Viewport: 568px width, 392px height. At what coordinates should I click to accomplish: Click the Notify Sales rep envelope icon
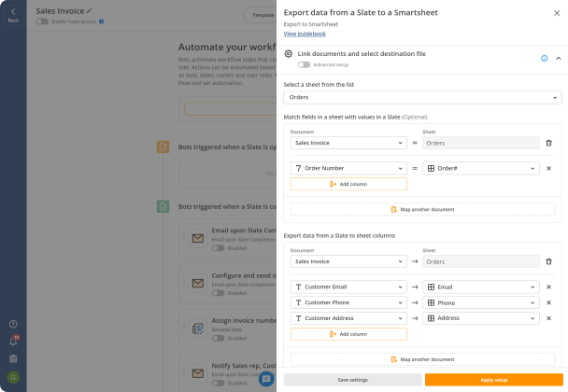click(198, 373)
